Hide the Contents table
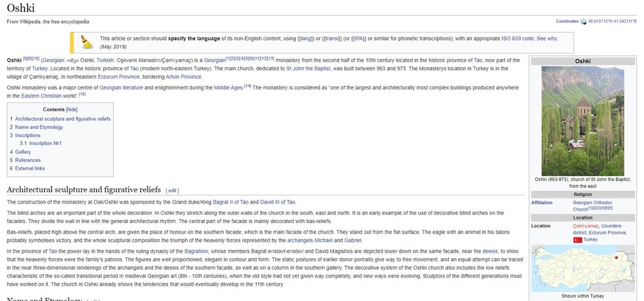This screenshot has height=301, width=644. click(72, 109)
